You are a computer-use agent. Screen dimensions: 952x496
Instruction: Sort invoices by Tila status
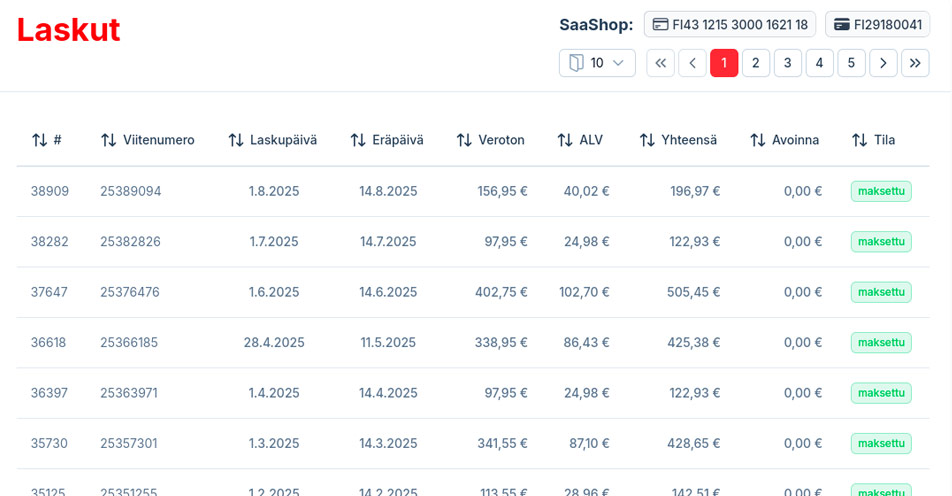859,140
